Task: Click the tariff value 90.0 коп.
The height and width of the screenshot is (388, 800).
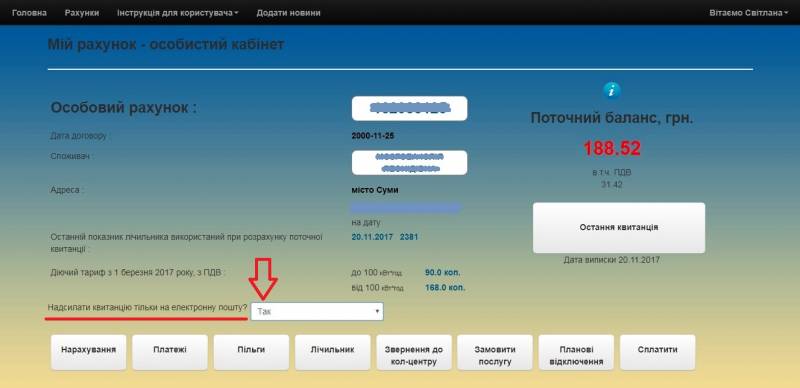Action: coord(442,273)
